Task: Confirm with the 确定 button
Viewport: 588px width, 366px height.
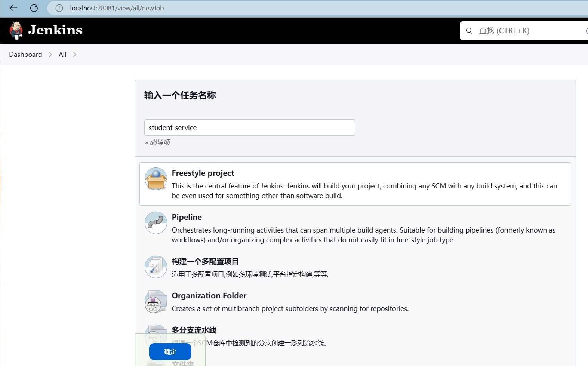Action: 170,352
